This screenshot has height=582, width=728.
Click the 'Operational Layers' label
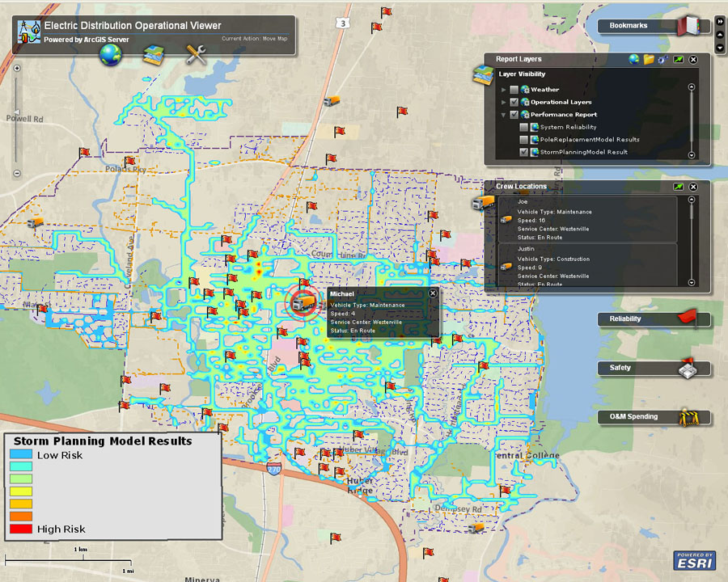coord(561,102)
